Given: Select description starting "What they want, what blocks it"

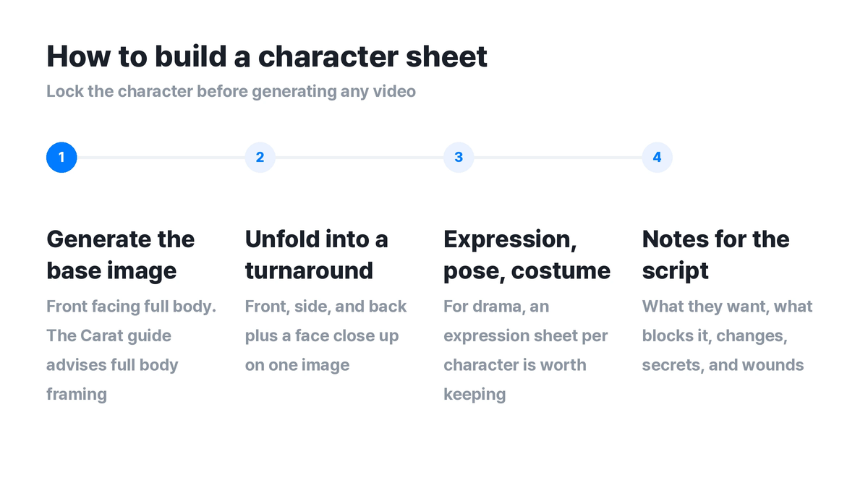Looking at the screenshot, I should coord(728,335).
